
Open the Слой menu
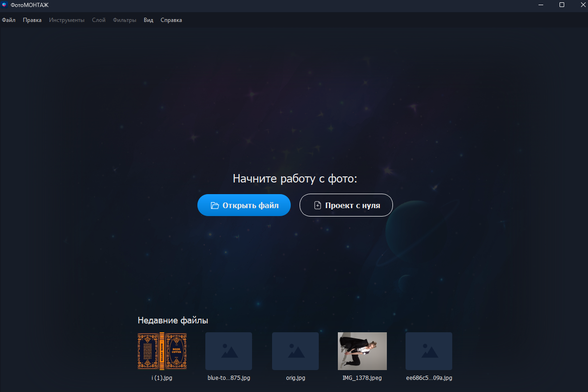[x=98, y=20]
